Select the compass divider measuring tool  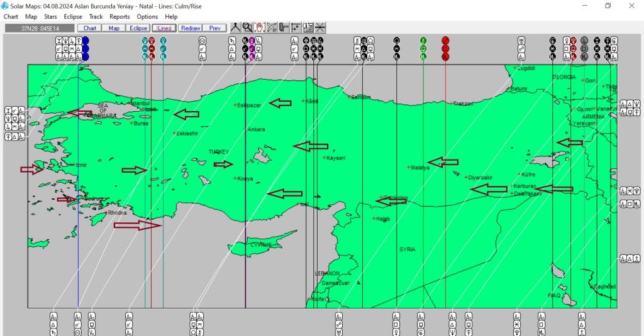point(235,28)
